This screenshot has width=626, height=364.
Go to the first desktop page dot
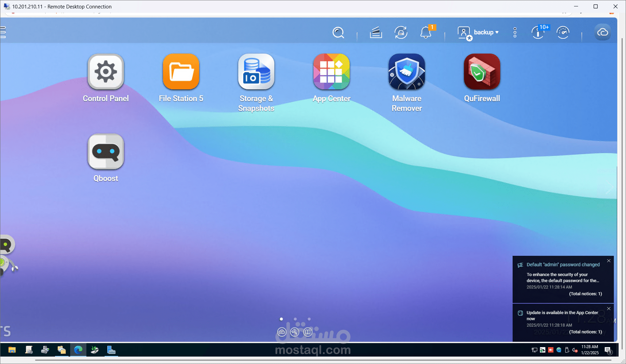pos(281,319)
